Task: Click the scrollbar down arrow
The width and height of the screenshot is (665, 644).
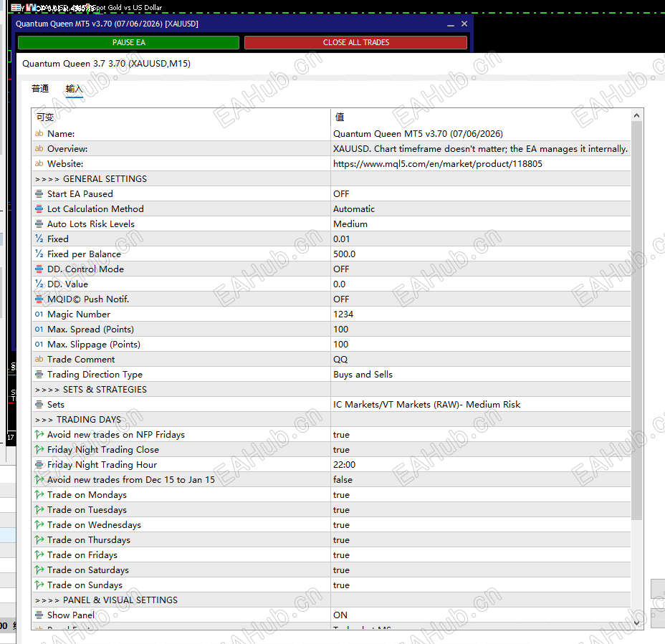Action: tap(636, 623)
